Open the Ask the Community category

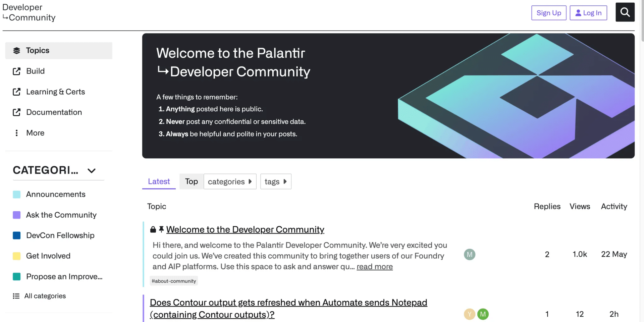coord(61,215)
